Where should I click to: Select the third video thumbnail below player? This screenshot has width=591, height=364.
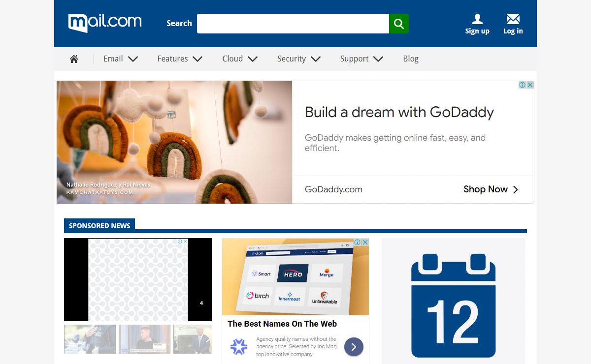pyautogui.click(x=193, y=339)
